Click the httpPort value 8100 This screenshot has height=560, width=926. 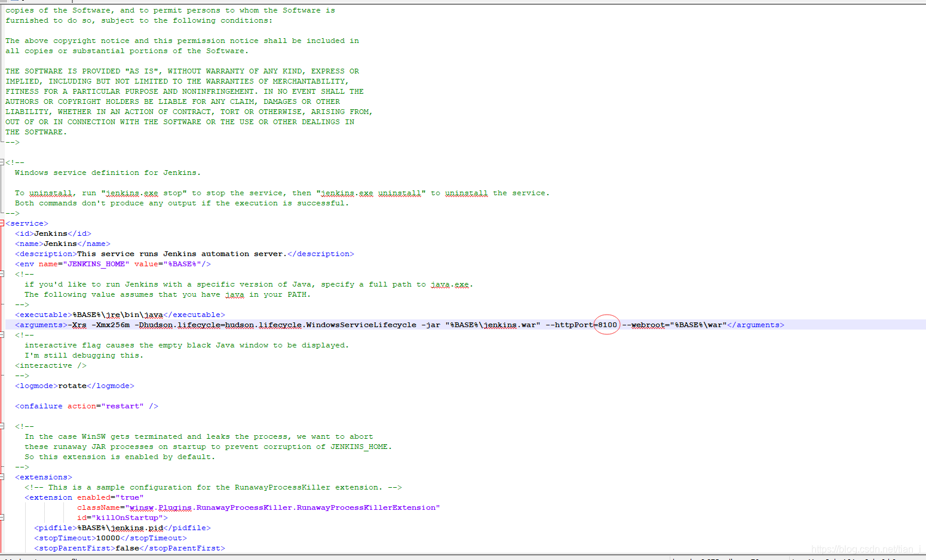point(608,325)
